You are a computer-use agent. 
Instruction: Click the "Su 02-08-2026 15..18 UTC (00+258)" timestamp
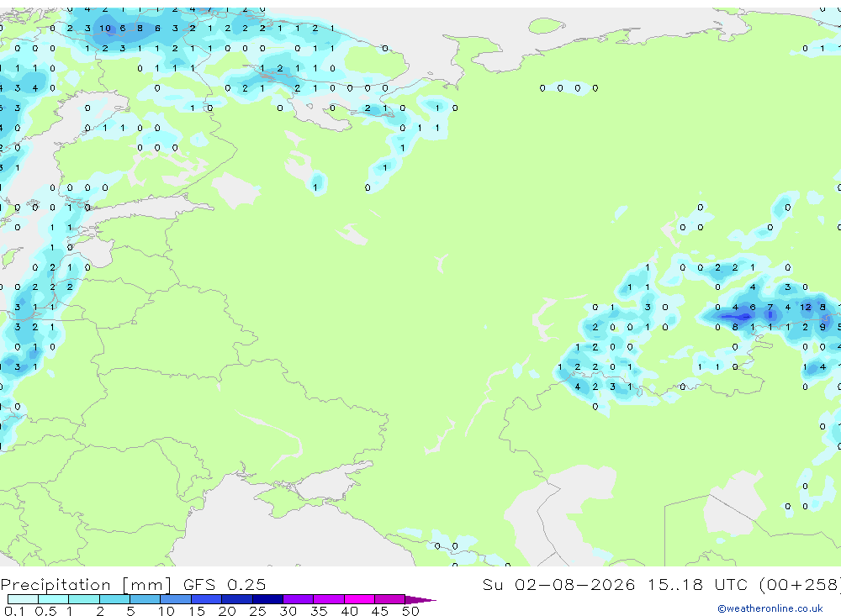pos(661,584)
